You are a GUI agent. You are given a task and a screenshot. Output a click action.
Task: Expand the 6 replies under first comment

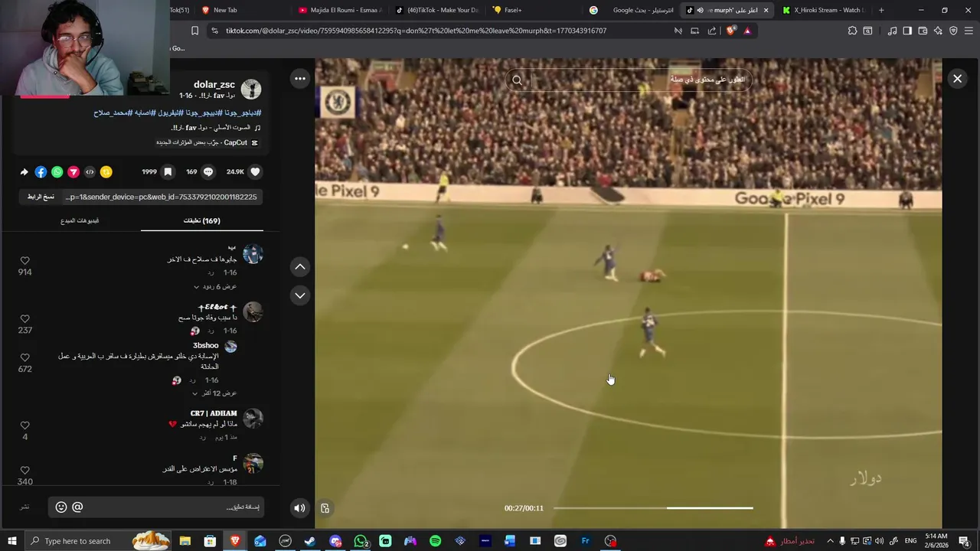tap(214, 287)
